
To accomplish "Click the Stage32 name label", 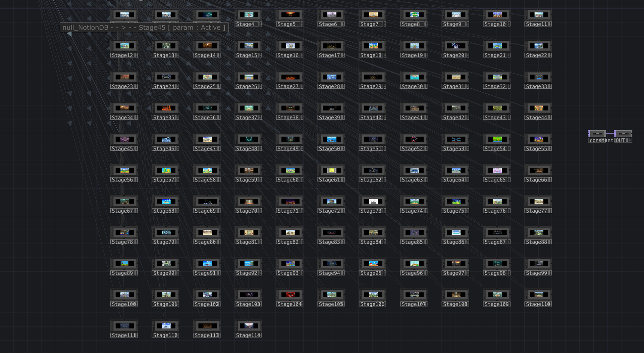I will (495, 87).
